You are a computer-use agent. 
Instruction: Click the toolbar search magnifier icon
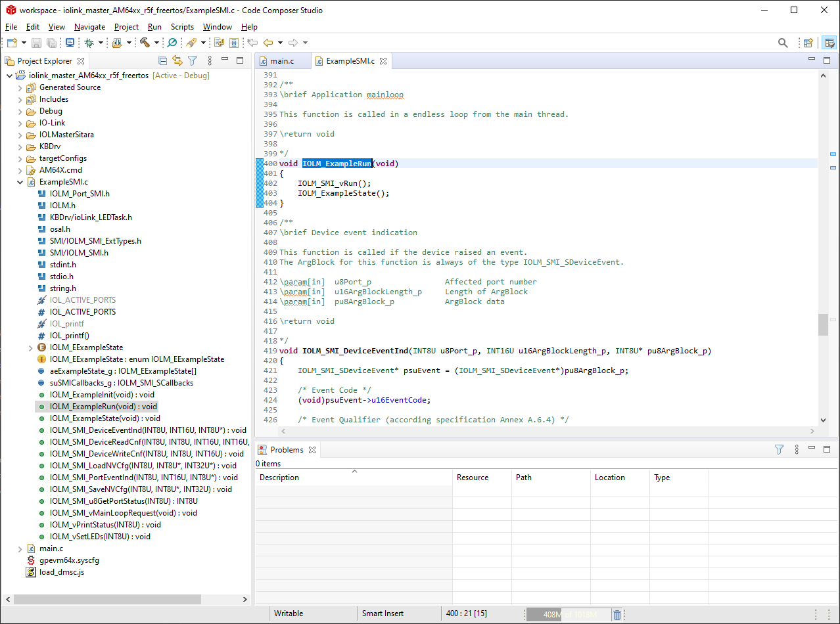783,43
